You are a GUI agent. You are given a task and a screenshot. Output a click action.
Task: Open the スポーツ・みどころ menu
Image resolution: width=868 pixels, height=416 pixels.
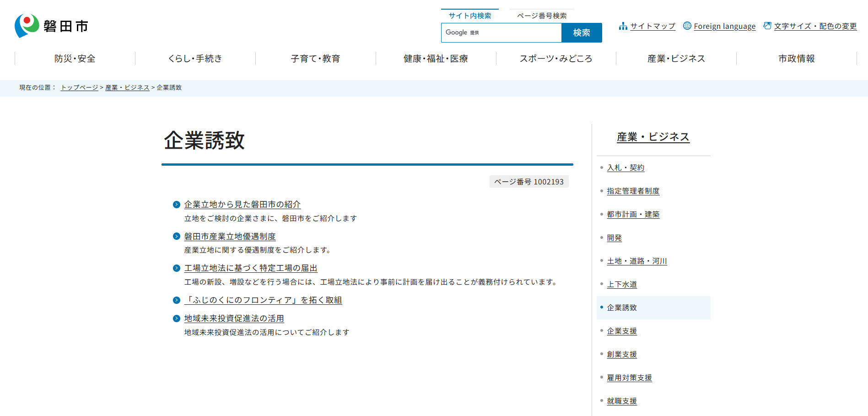(556, 59)
